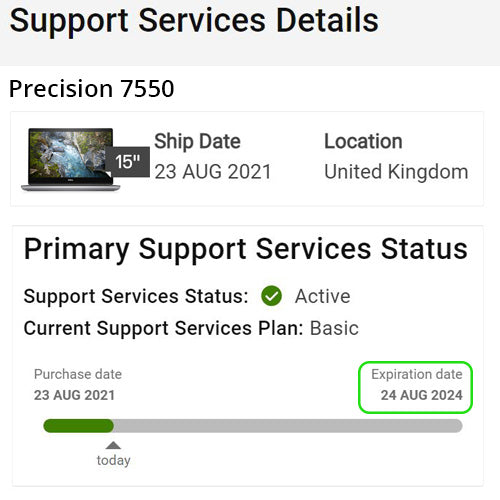Click the Primary Support Services Status heading

[246, 250]
